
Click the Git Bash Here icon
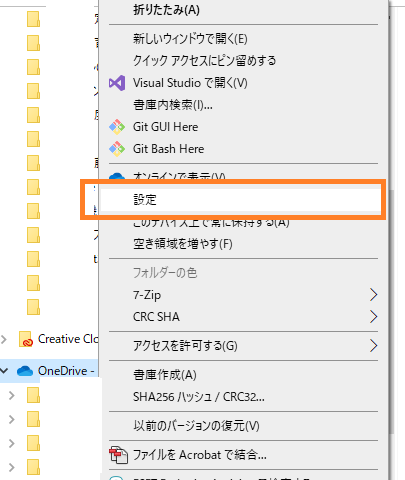117,149
